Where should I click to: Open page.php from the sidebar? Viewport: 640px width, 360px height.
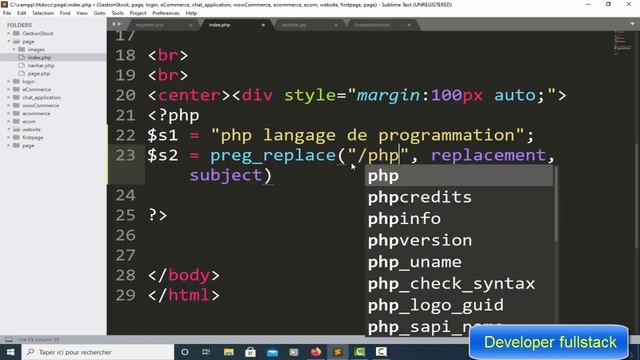click(x=39, y=74)
